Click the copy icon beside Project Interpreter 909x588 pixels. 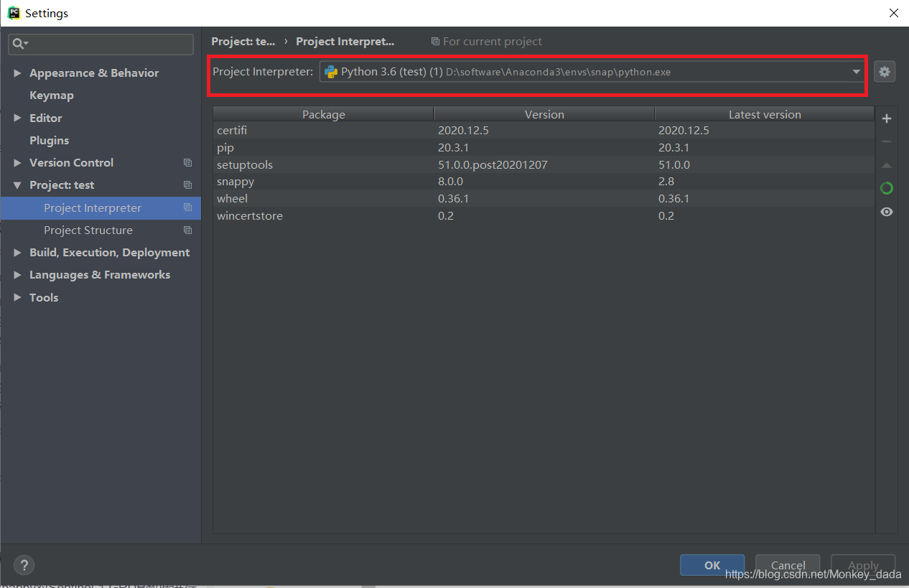pos(187,207)
